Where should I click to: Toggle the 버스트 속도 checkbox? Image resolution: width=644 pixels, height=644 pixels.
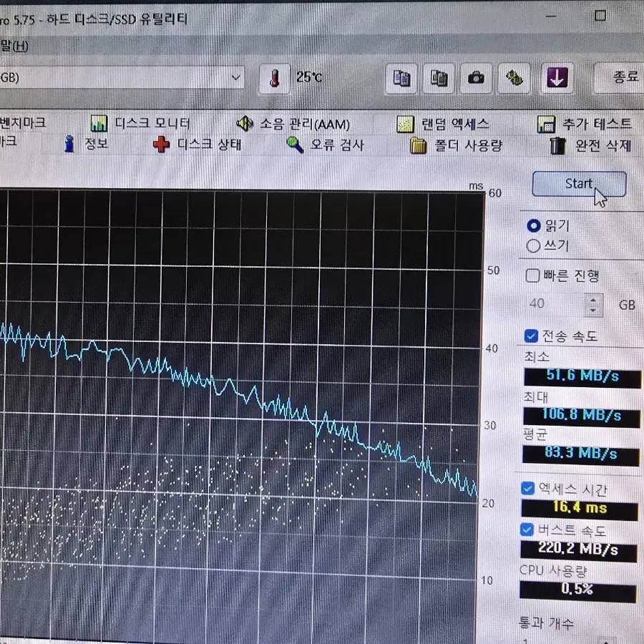(527, 530)
